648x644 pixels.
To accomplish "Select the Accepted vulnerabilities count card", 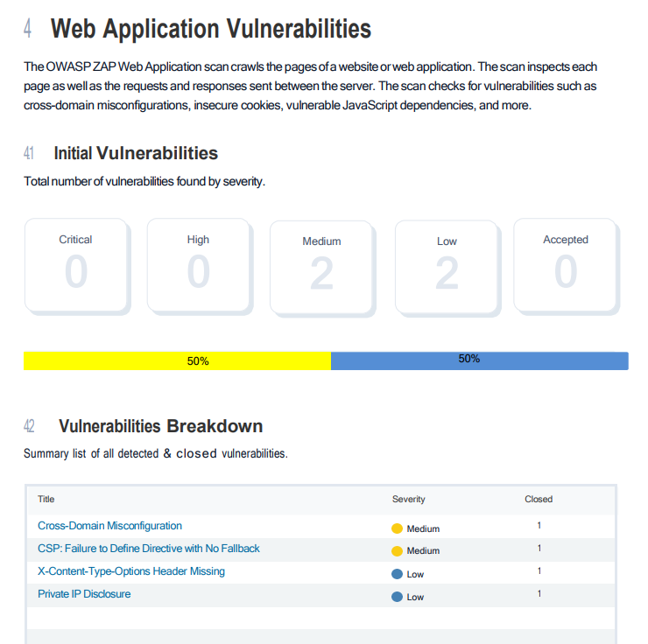I will point(566,264).
